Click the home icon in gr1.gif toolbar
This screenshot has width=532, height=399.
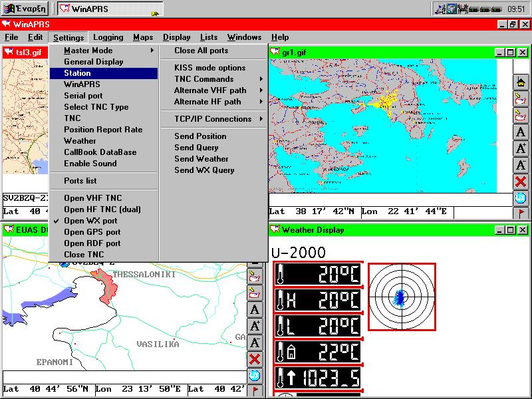pyautogui.click(x=521, y=82)
